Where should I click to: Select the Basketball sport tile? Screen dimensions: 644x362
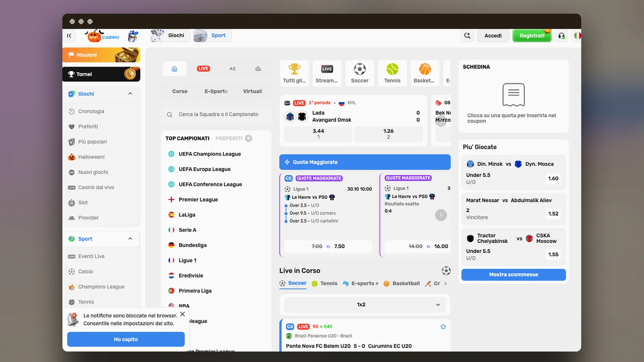pos(424,73)
